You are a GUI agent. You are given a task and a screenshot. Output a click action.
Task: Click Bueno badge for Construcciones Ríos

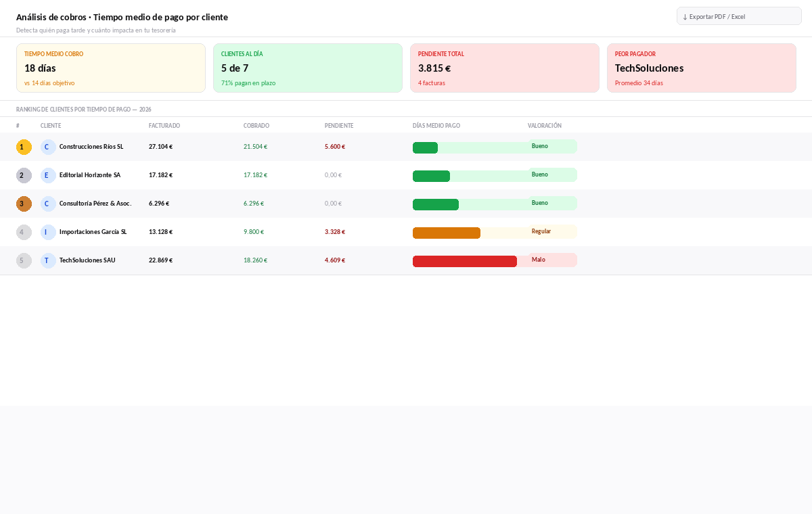click(x=552, y=146)
